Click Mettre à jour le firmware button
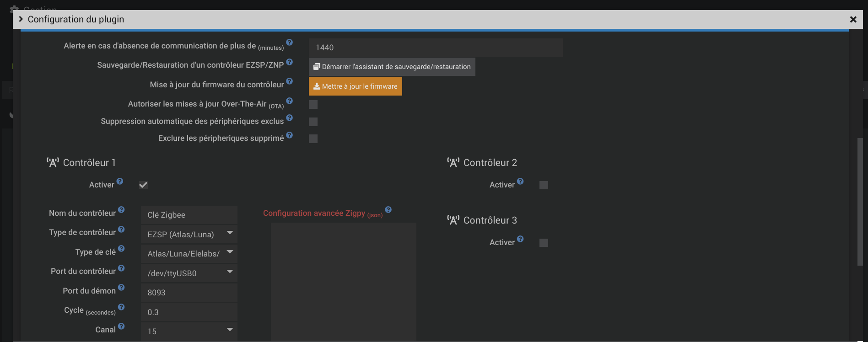Image resolution: width=868 pixels, height=342 pixels. (x=355, y=86)
